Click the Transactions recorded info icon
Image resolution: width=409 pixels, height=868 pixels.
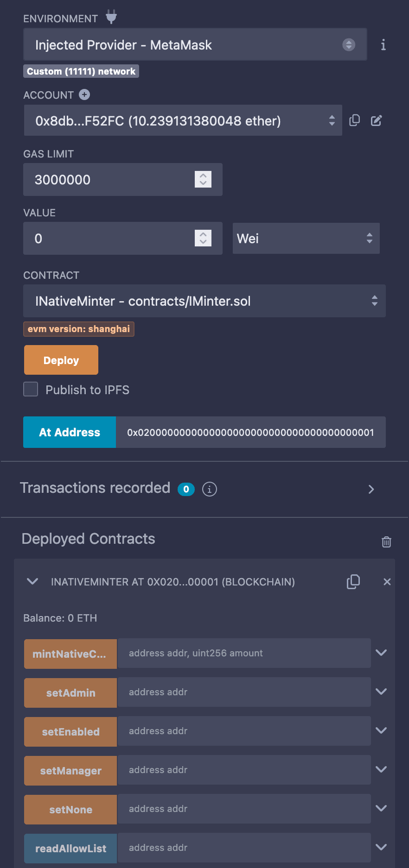point(210,489)
